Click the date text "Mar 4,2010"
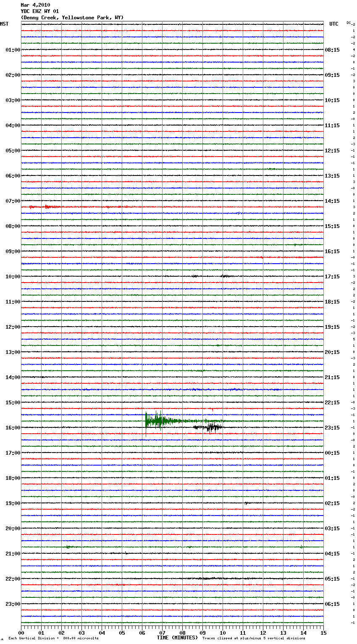This screenshot has height=644, width=357. (x=35, y=5)
